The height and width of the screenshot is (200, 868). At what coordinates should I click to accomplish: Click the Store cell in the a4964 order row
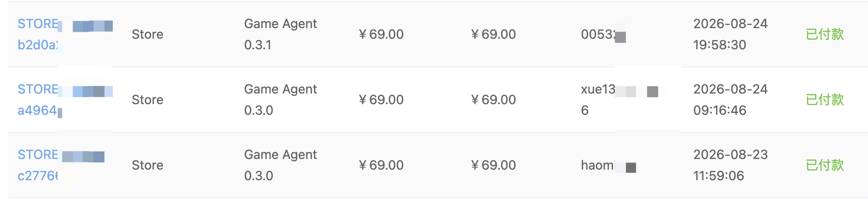[x=147, y=100]
